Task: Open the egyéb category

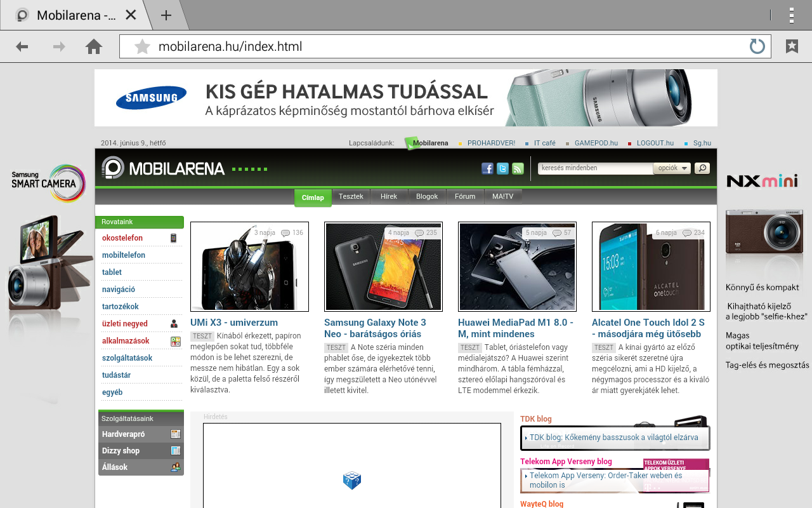Action: (112, 392)
